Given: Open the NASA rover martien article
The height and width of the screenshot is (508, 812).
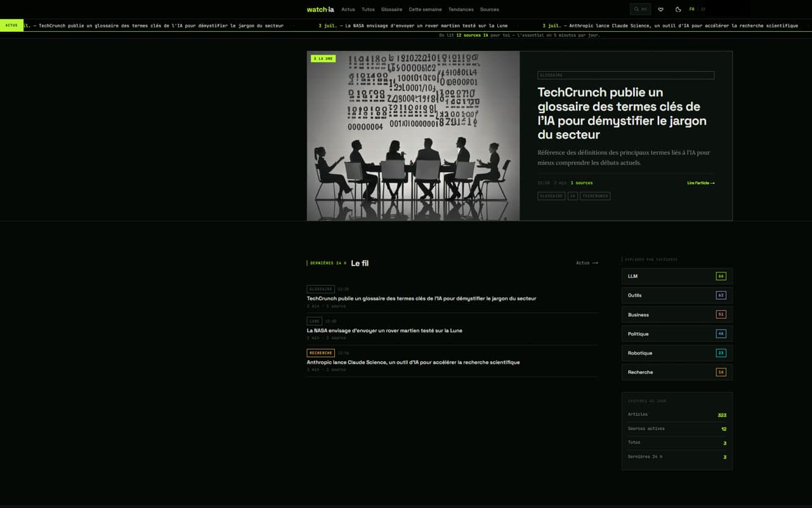Looking at the screenshot, I should pos(384,330).
